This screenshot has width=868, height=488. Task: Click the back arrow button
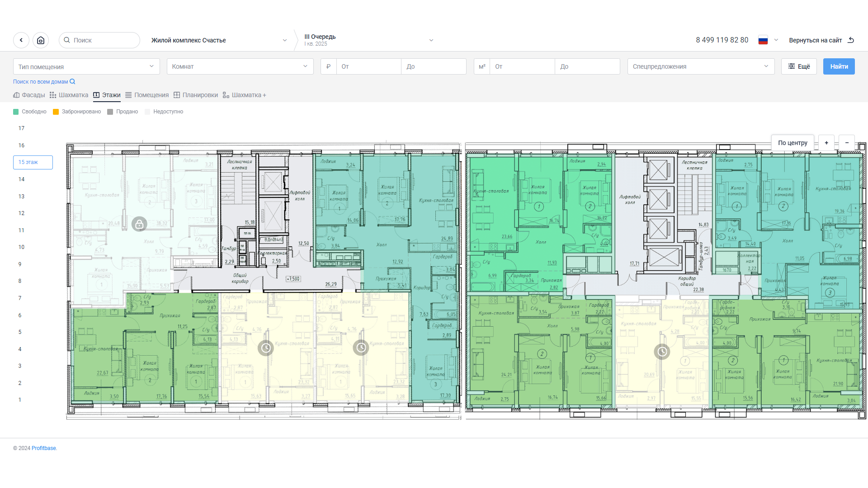tap(21, 40)
